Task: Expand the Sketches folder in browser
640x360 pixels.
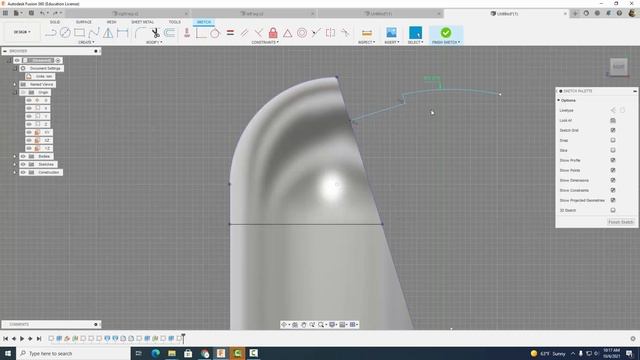Action: click(x=15, y=164)
